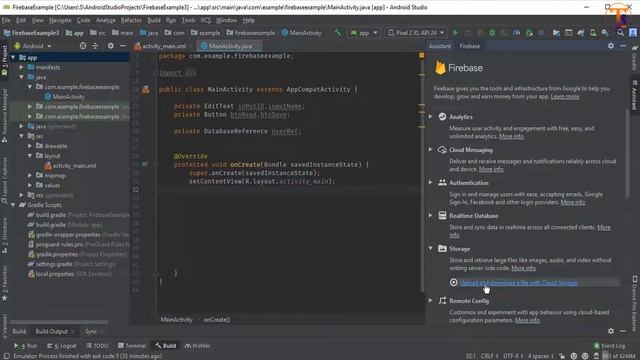Click the user account avatar icon
This screenshot has height=360, width=640.
point(633,33)
